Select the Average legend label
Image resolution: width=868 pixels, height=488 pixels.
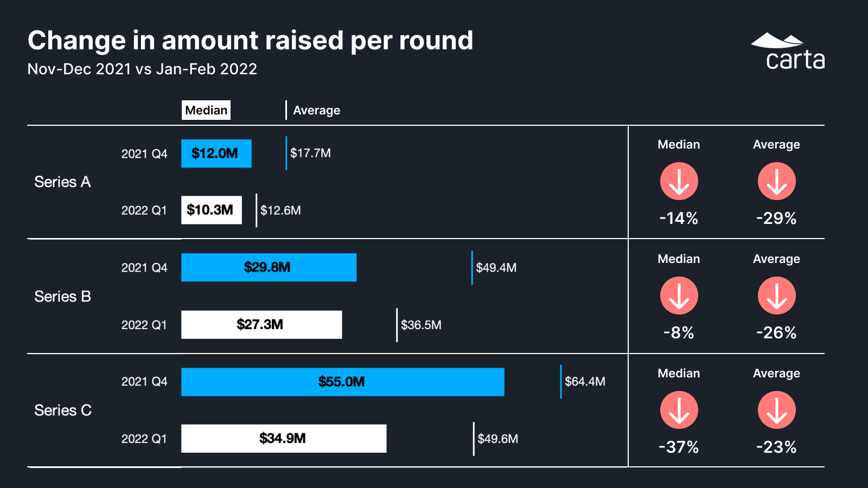coord(316,110)
